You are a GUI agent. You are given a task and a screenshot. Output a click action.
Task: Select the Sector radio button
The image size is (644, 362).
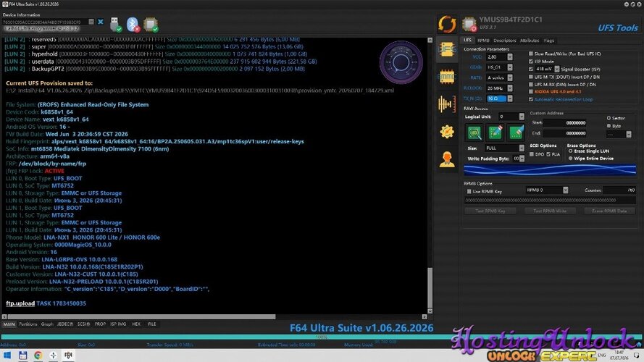609,118
